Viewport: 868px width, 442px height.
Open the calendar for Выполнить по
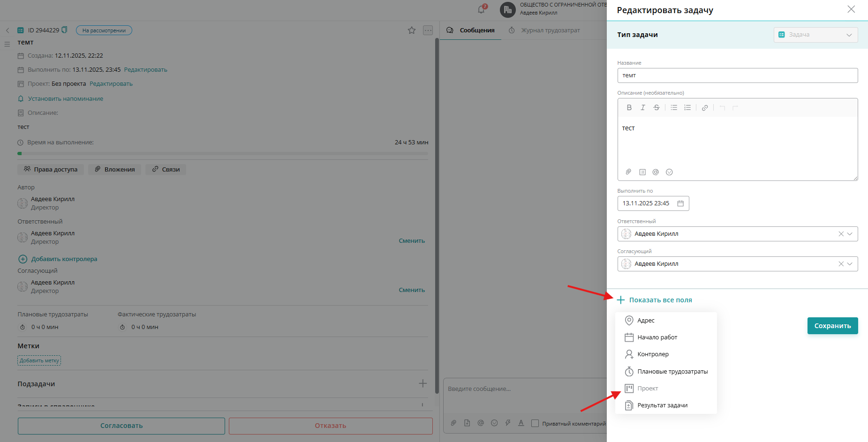(x=680, y=203)
